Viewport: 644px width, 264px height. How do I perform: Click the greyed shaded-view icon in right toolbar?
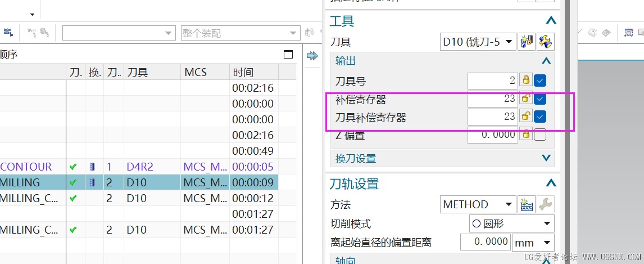pyautogui.click(x=592, y=32)
